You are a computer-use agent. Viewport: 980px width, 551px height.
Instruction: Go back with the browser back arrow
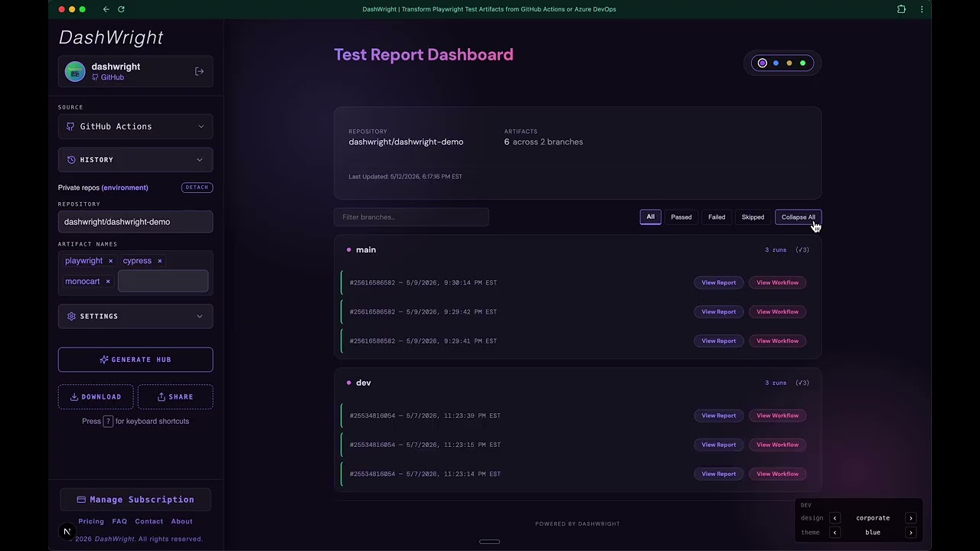[x=106, y=9]
